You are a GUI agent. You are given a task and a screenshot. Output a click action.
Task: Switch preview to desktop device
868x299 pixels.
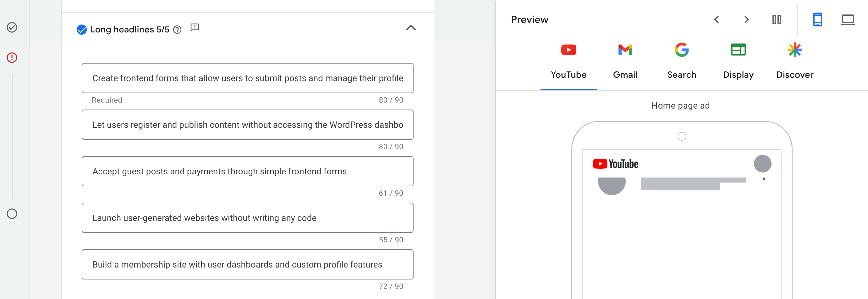point(848,20)
